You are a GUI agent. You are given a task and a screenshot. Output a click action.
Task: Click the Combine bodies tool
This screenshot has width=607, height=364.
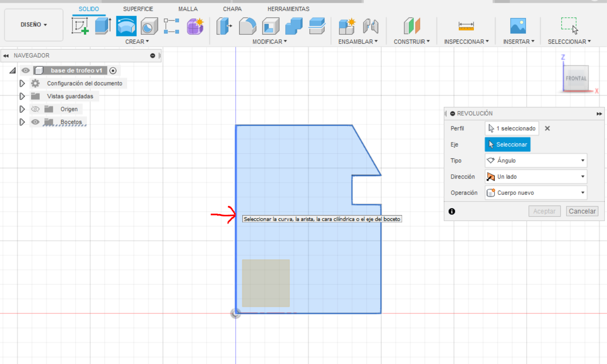pos(294,26)
